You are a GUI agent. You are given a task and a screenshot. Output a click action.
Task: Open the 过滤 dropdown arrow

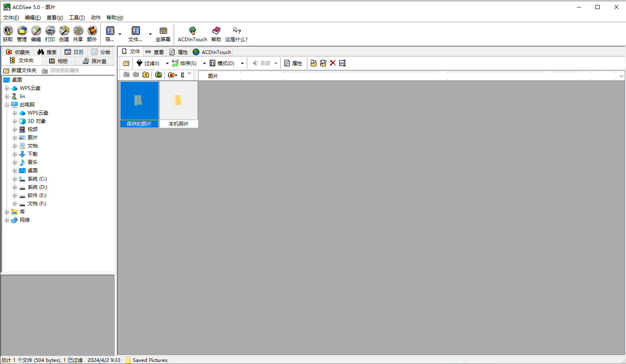tap(167, 63)
